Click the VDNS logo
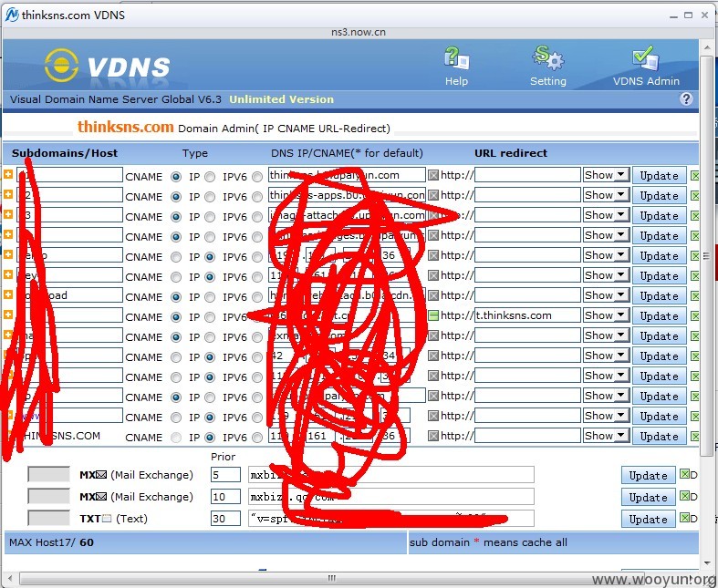The height and width of the screenshot is (588, 718). coord(108,66)
